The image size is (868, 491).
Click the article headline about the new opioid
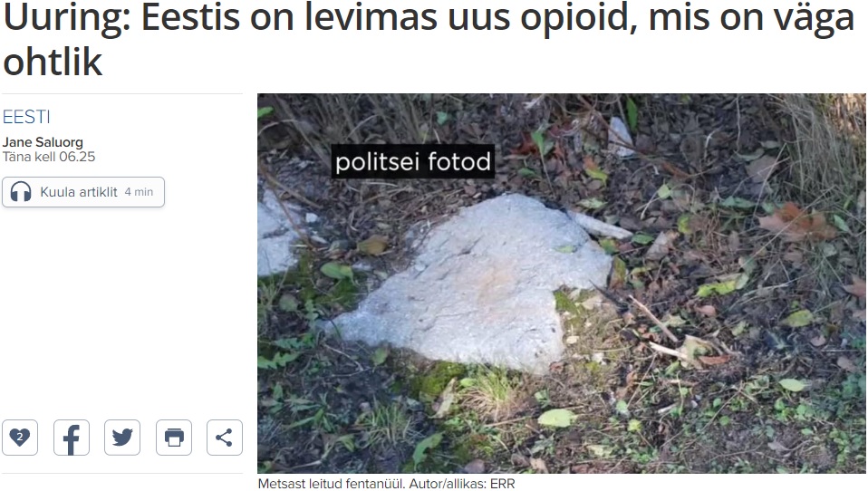coord(429,38)
